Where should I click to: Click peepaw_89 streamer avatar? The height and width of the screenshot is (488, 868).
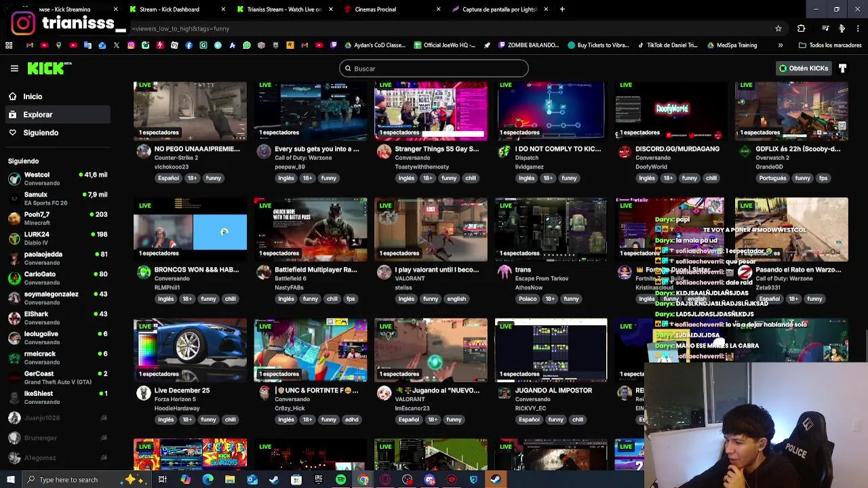pos(264,151)
